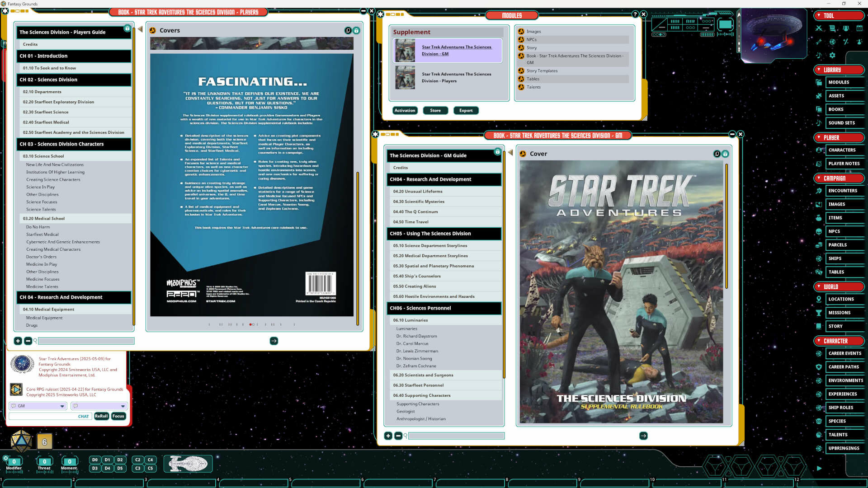Select a page dot in the Covers pager

(x=250, y=324)
